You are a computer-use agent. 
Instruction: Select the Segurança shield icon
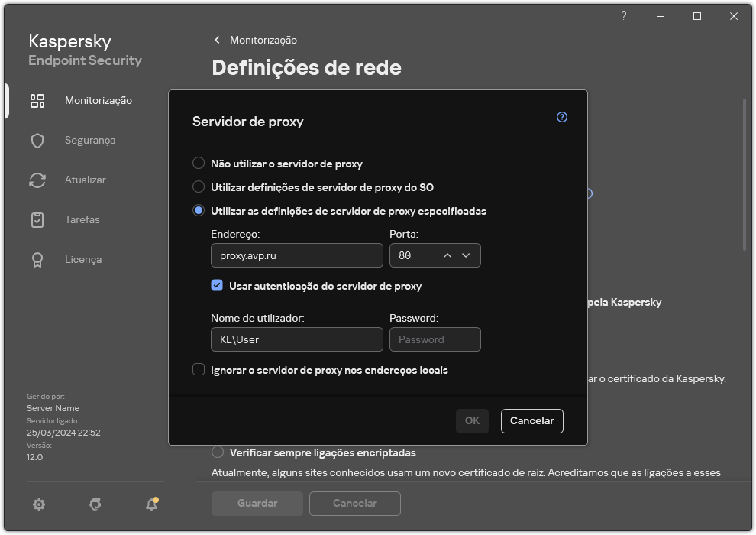pyautogui.click(x=37, y=140)
